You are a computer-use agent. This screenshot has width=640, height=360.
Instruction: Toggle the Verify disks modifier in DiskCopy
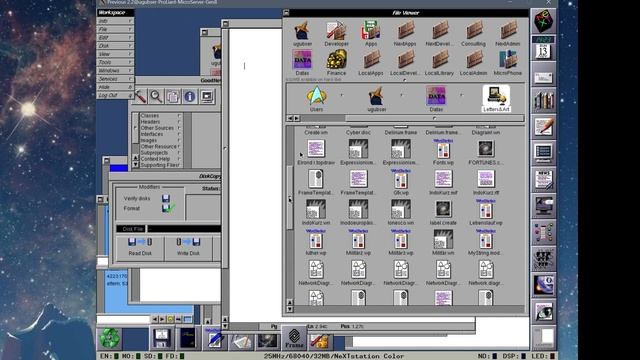(x=166, y=198)
